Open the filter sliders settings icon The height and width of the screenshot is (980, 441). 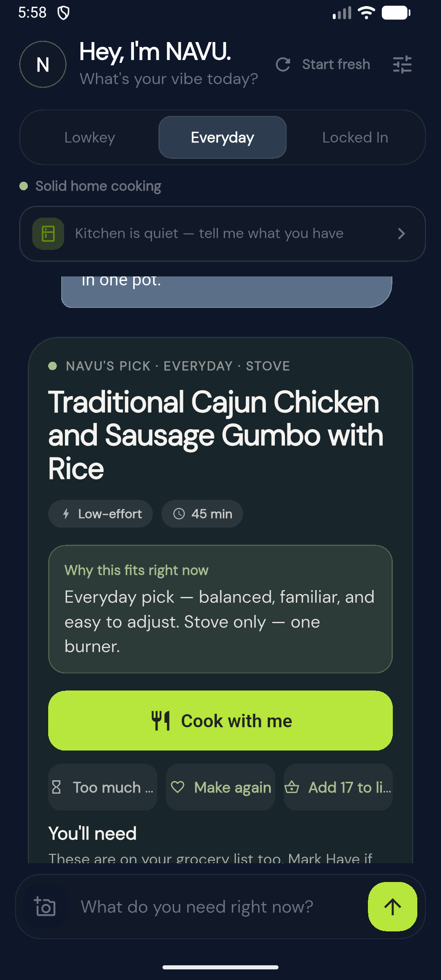tap(402, 65)
